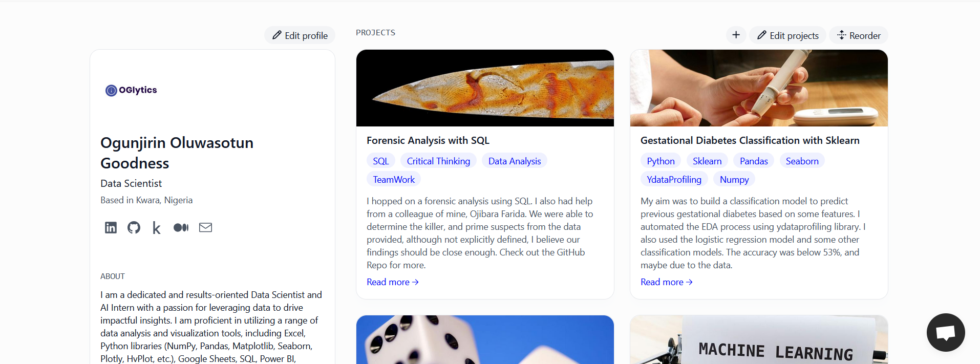Viewport: 980px width, 364px height.
Task: Click the Sklearn skill tag
Action: click(x=707, y=161)
